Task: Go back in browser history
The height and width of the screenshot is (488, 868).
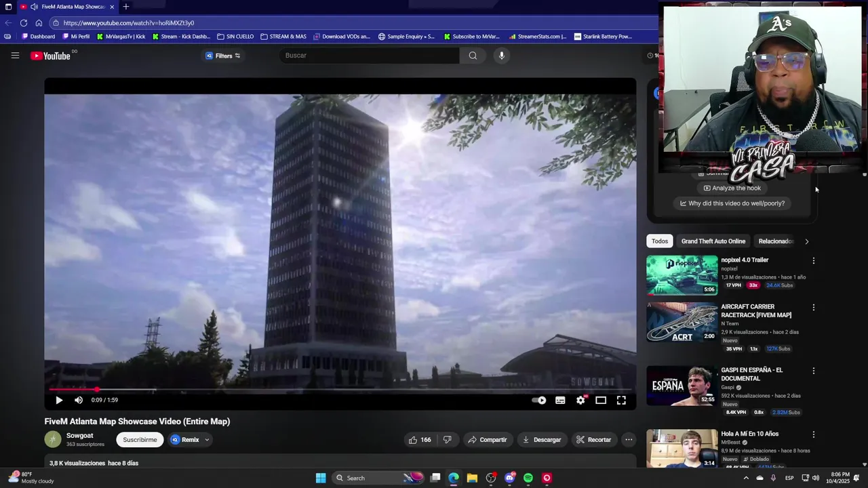Action: tap(8, 23)
